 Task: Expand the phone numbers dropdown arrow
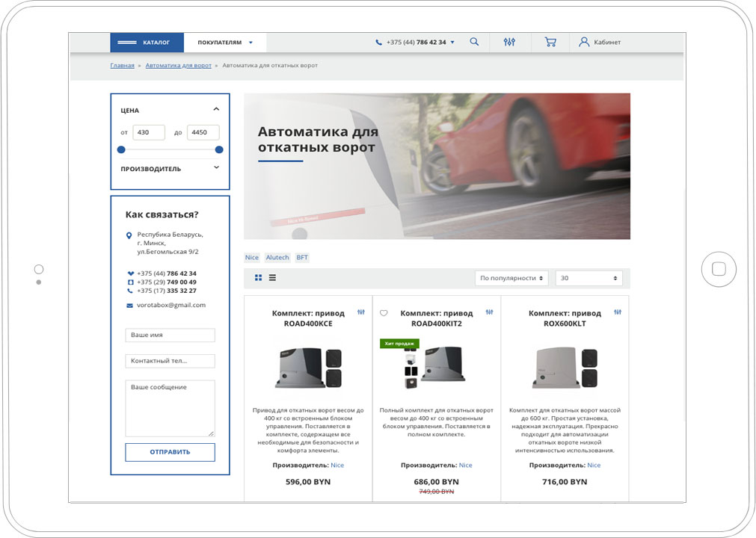pyautogui.click(x=452, y=43)
